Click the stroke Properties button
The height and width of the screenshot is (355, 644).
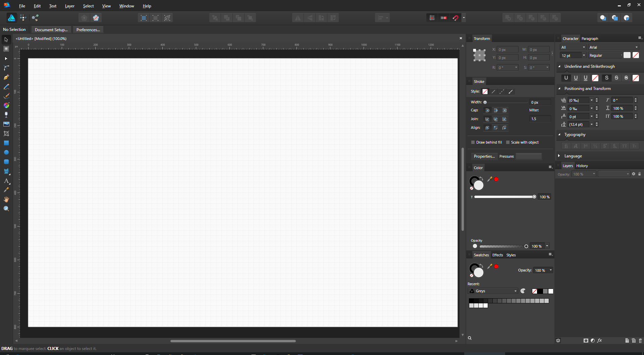[x=484, y=156]
